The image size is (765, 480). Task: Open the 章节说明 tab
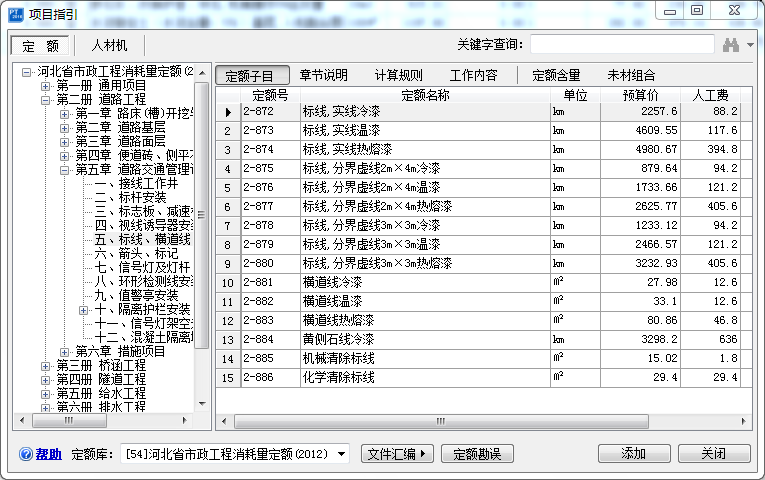coord(323,75)
